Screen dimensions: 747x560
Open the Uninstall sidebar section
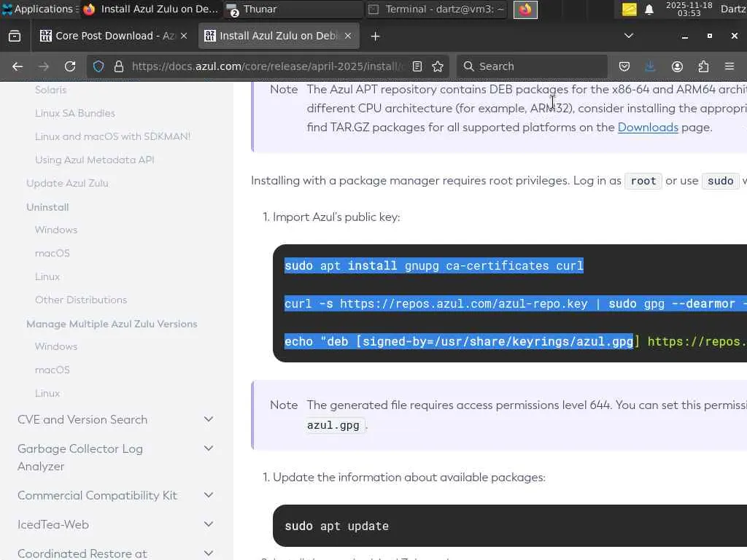[x=47, y=207]
